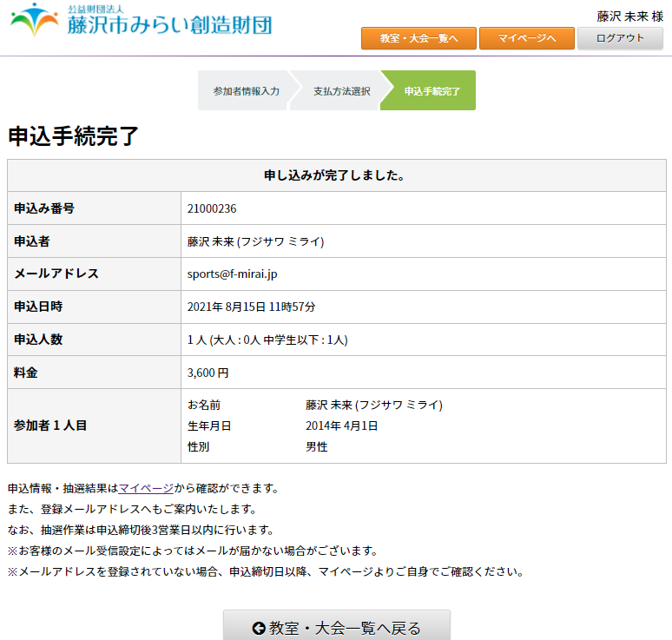The height and width of the screenshot is (640, 672).
Task: Click the 申し込みが完了しました table header
Action: point(337,175)
